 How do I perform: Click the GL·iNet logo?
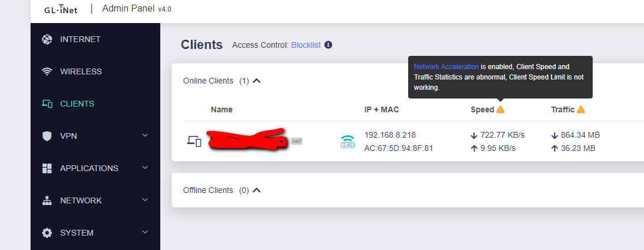tap(63, 10)
